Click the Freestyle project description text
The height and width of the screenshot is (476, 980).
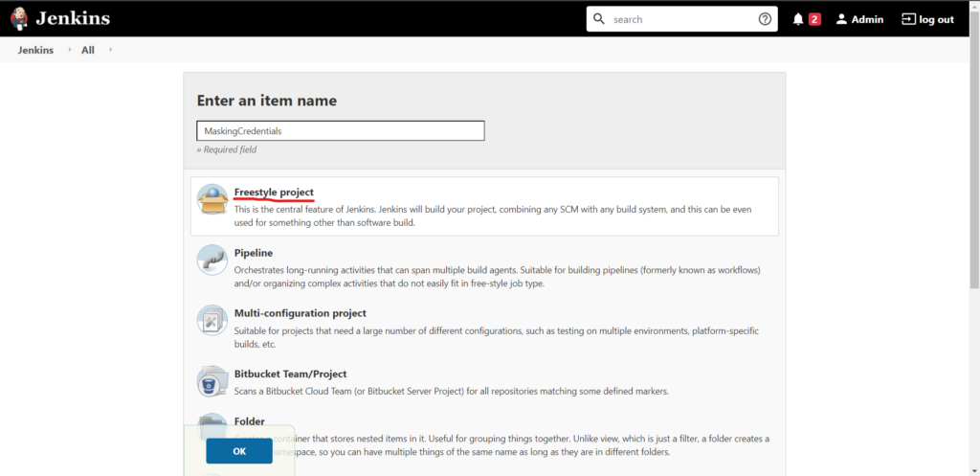(493, 215)
